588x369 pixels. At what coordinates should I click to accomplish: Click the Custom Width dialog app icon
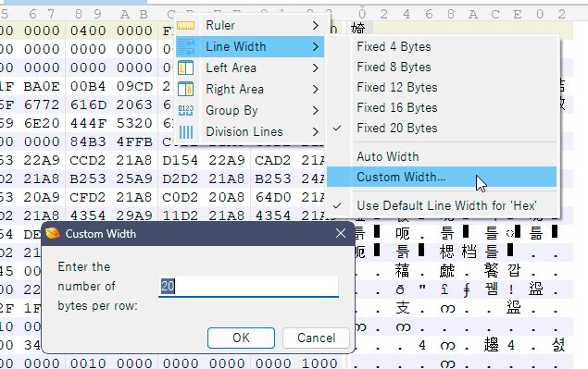coord(53,233)
